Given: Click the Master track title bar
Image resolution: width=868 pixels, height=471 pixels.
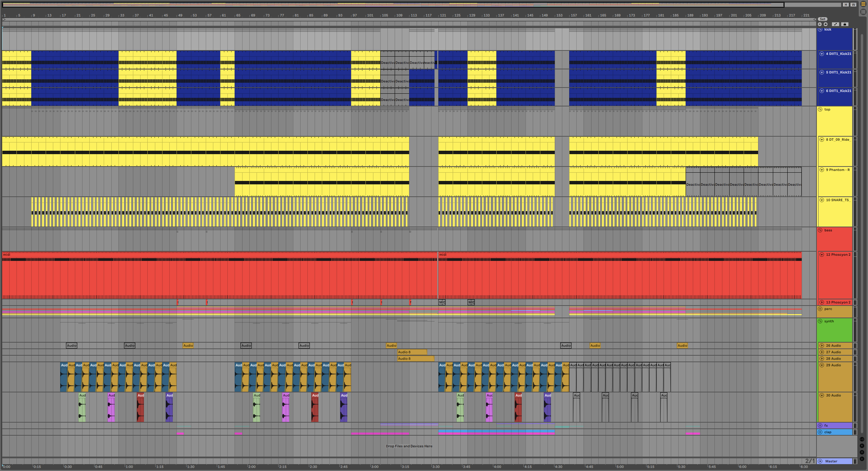Looking at the screenshot, I should point(835,461).
